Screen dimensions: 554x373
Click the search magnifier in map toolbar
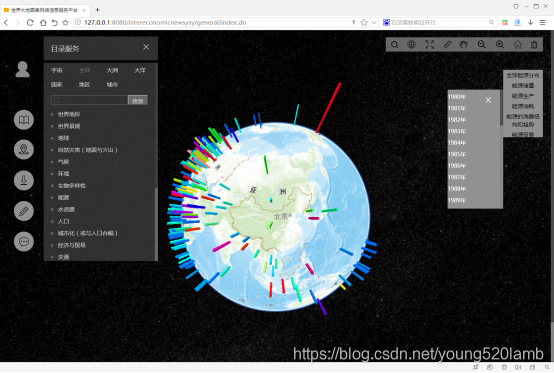(x=395, y=45)
